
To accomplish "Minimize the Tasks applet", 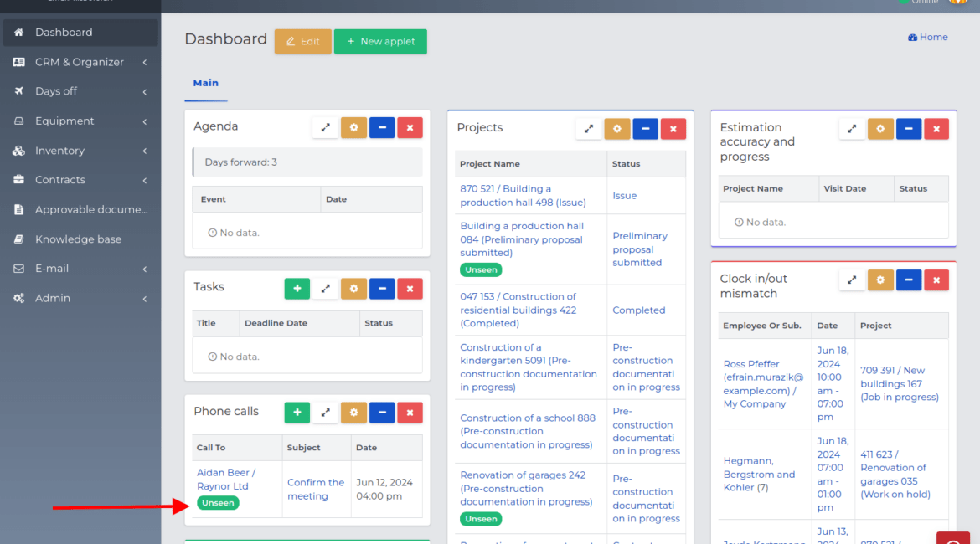I will coord(382,289).
